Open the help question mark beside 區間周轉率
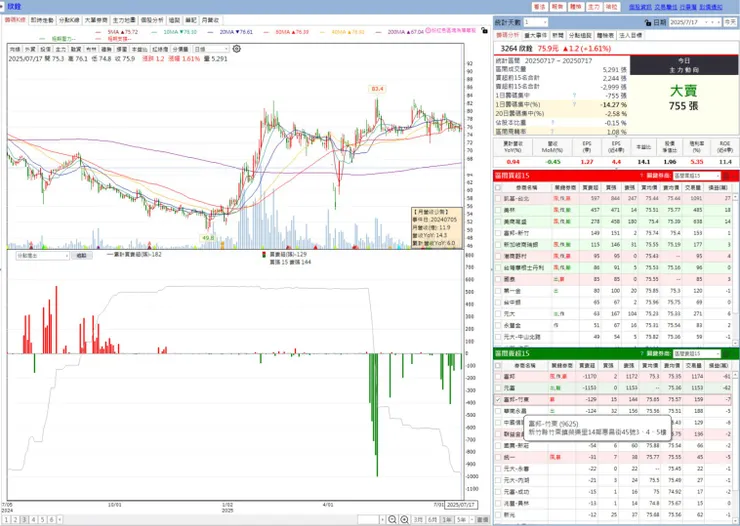Image resolution: width=740 pixels, height=526 pixels. 553,132
